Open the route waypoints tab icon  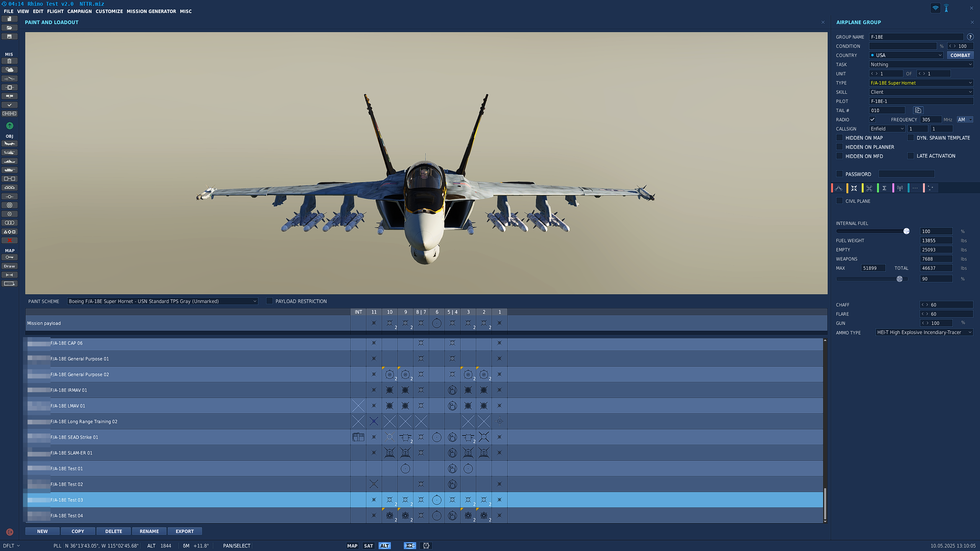tap(839, 188)
